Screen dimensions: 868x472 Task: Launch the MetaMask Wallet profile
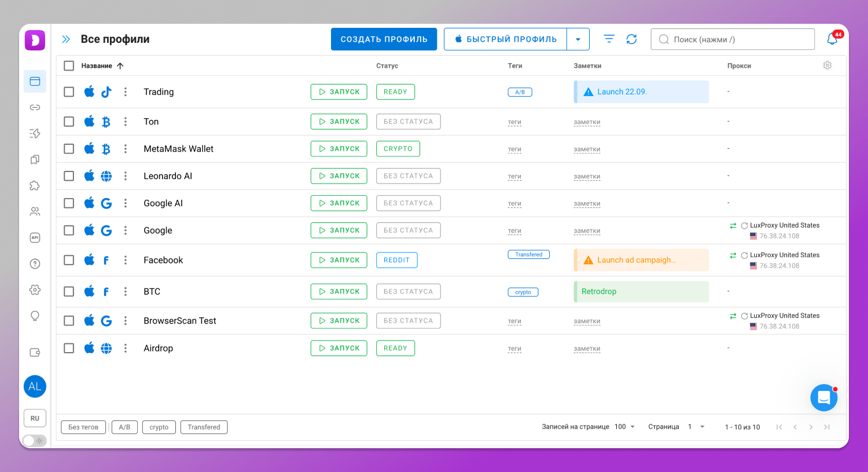coord(339,149)
